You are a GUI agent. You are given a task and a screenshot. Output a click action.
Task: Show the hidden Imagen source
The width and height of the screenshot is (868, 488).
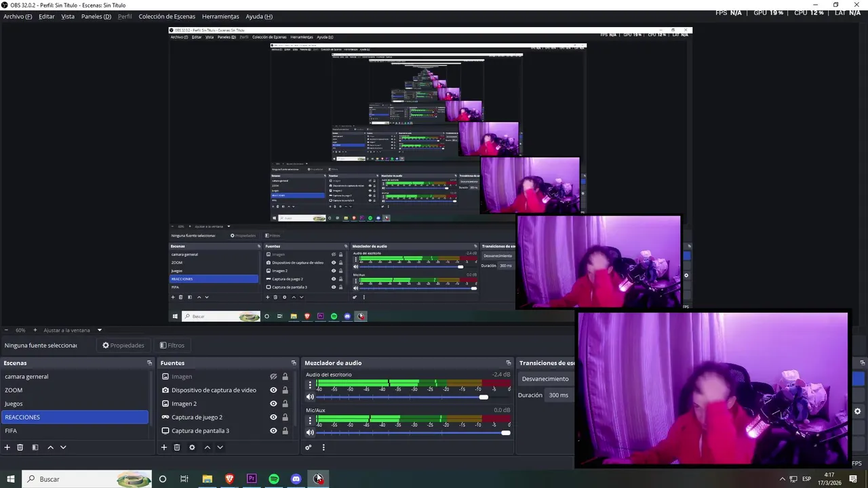pos(273,377)
